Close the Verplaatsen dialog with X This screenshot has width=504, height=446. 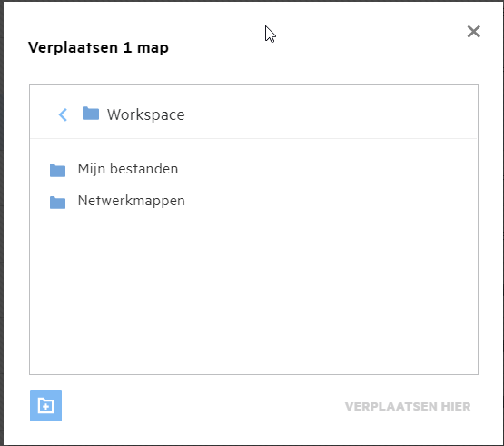point(473,32)
